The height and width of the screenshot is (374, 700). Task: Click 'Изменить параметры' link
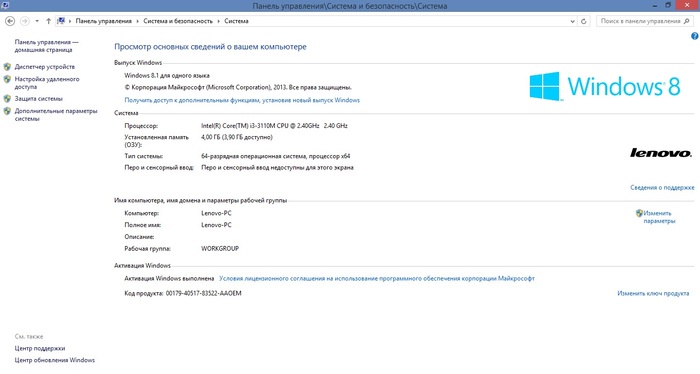(659, 217)
